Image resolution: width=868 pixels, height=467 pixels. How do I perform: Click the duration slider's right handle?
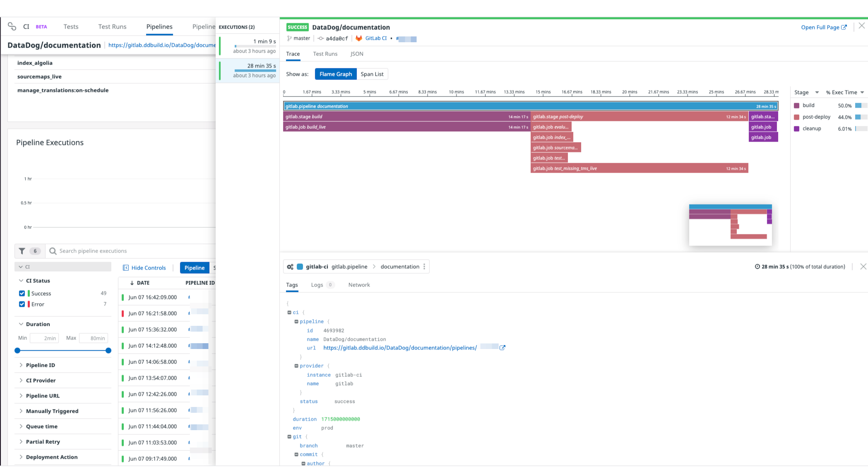tap(108, 351)
